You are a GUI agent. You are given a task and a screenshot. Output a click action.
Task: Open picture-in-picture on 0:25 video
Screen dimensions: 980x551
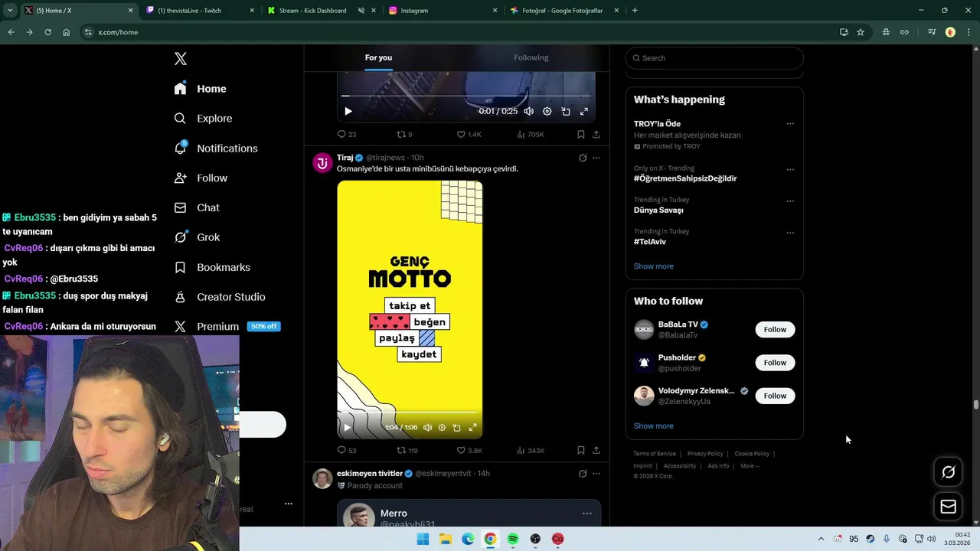pos(566,111)
